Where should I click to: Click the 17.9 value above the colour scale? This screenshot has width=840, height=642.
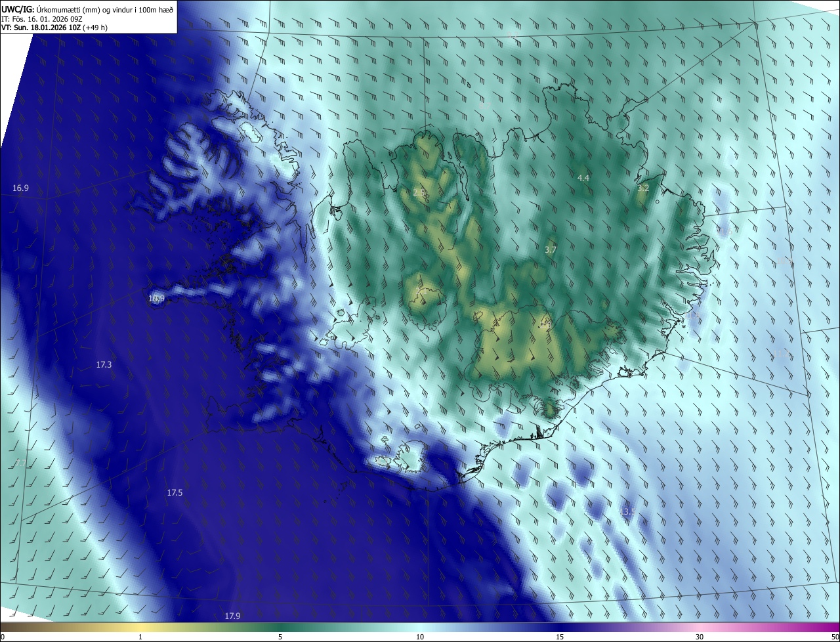pyautogui.click(x=232, y=616)
